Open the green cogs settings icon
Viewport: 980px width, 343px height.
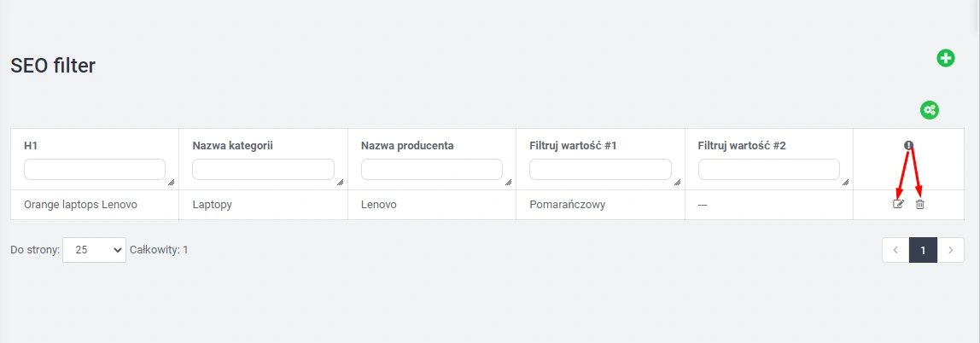[x=929, y=110]
